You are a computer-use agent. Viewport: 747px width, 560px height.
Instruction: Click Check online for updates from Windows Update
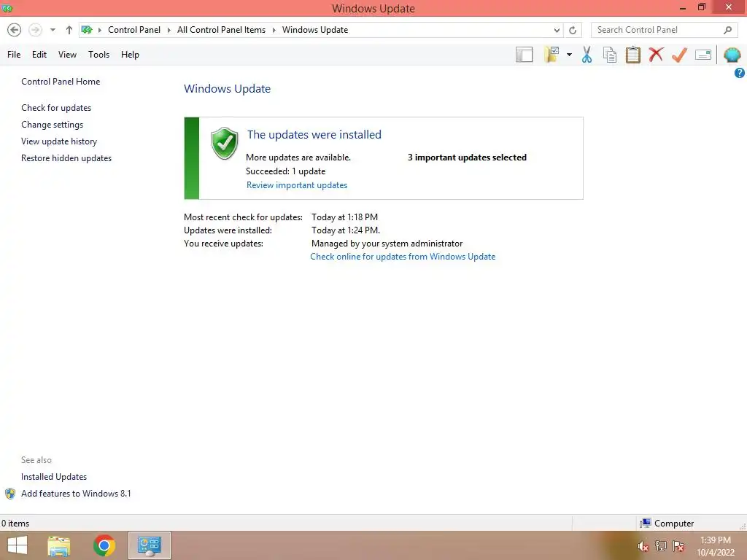coord(403,257)
